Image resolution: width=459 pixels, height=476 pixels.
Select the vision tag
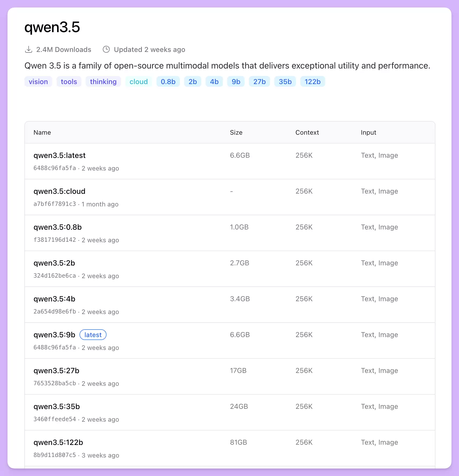pos(38,82)
